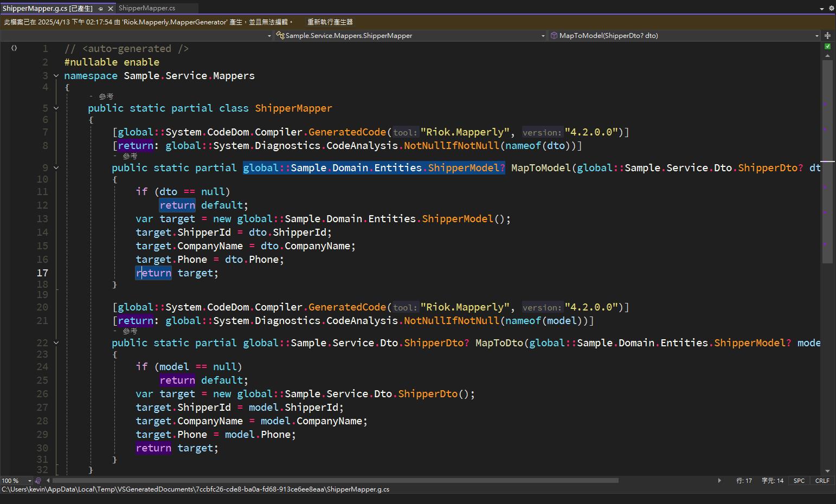Open the active documents list dropdown arrow

[x=822, y=9]
